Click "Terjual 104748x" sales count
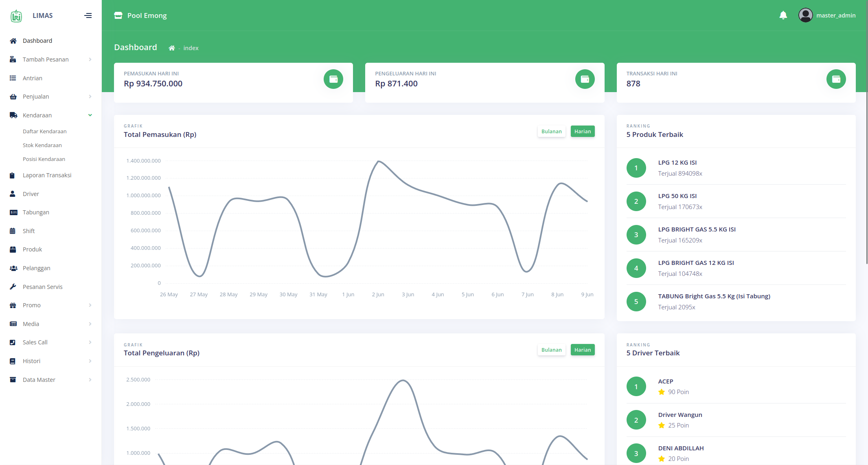The height and width of the screenshot is (465, 868). (680, 274)
